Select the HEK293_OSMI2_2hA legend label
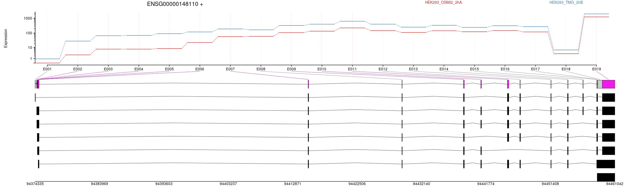The image size is (644, 188). coord(443,2)
